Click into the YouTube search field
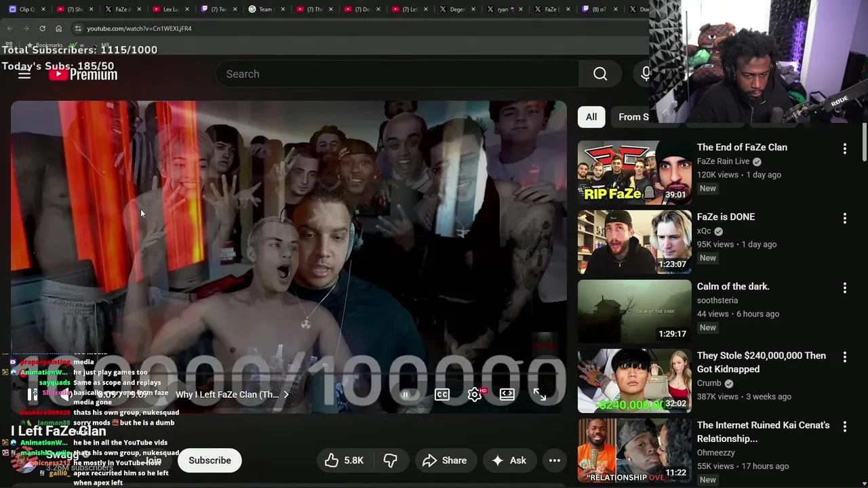The width and height of the screenshot is (868, 488). point(397,74)
